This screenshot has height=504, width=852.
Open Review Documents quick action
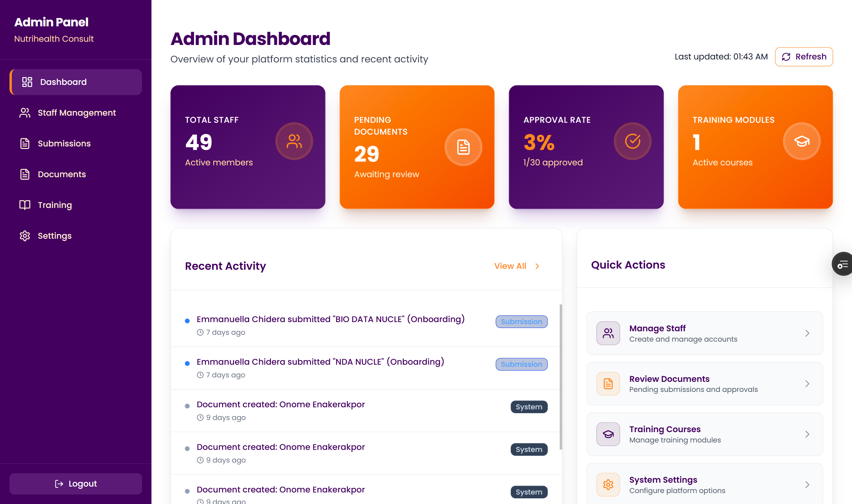tap(705, 384)
